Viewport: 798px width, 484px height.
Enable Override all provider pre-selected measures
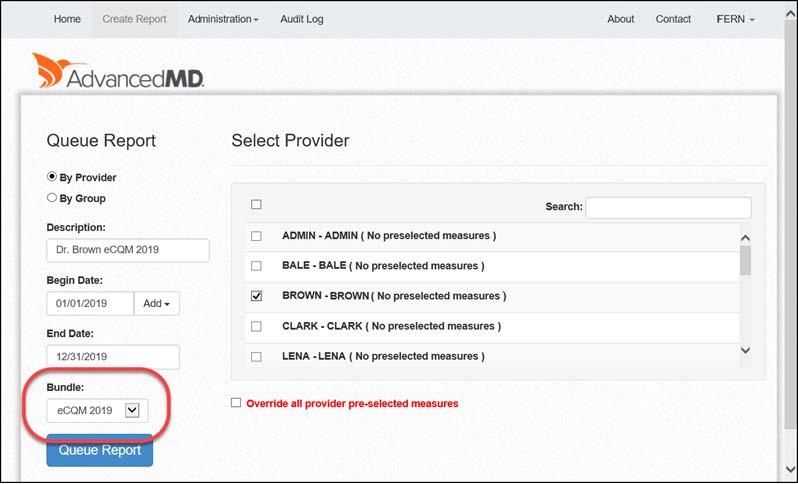[x=236, y=403]
